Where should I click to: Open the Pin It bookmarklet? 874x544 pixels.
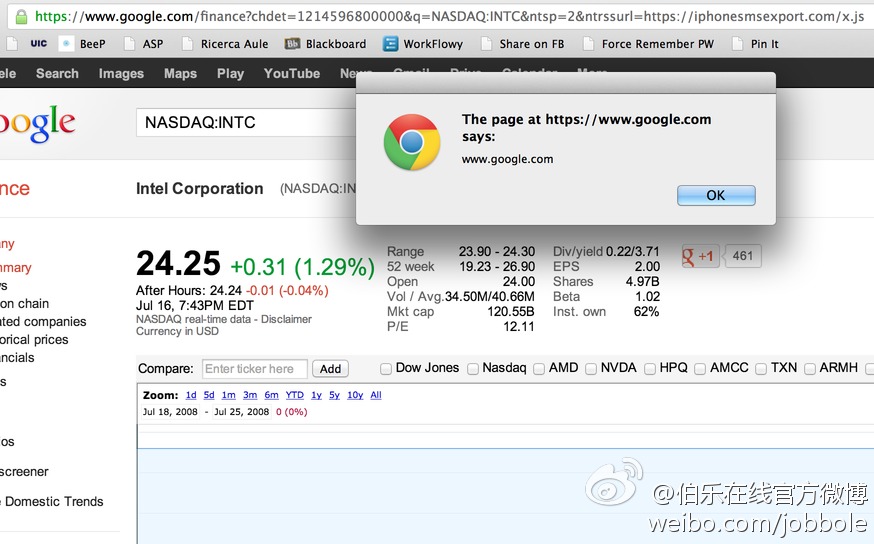click(755, 43)
